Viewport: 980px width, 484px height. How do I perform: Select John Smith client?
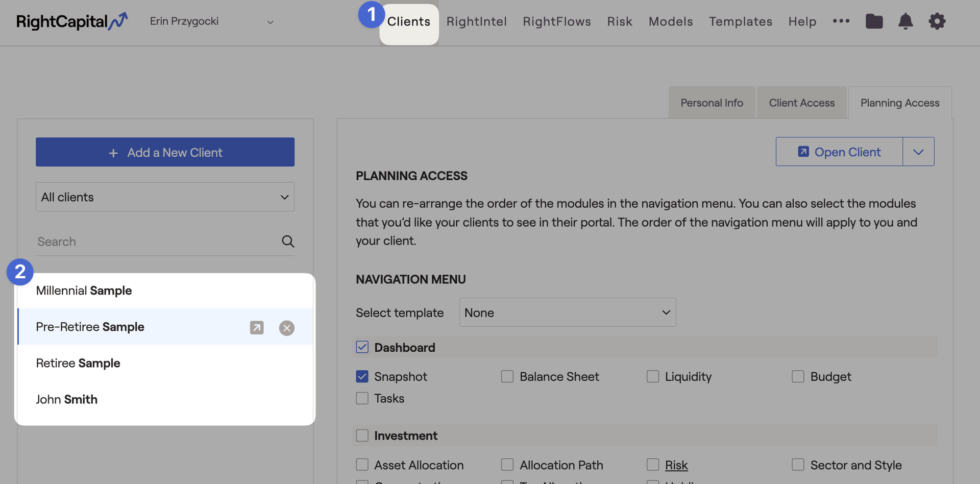pos(165,399)
